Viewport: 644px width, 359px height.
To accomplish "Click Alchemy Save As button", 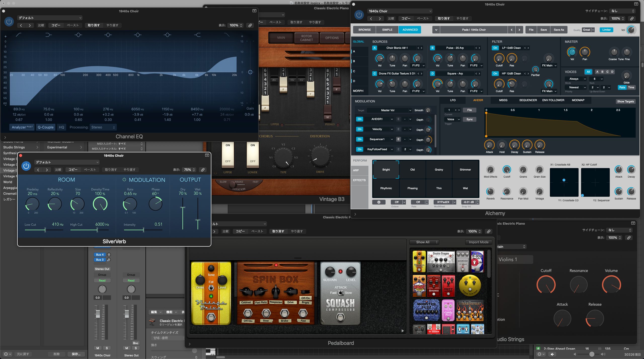I will (x=559, y=30).
